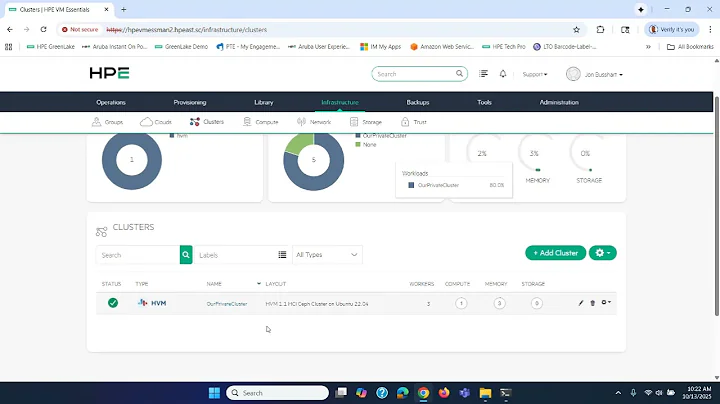The image size is (720, 404).
Task: Click the user avatar icon
Action: [573, 74]
